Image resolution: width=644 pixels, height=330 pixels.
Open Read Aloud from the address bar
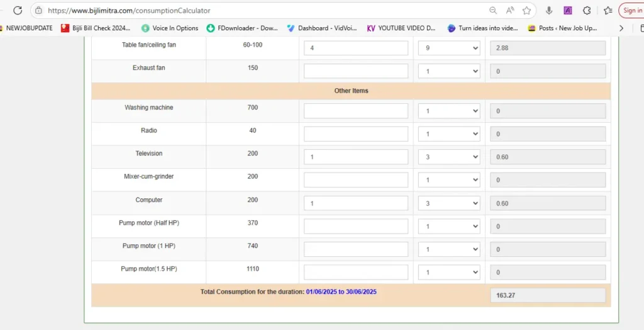pyautogui.click(x=510, y=11)
